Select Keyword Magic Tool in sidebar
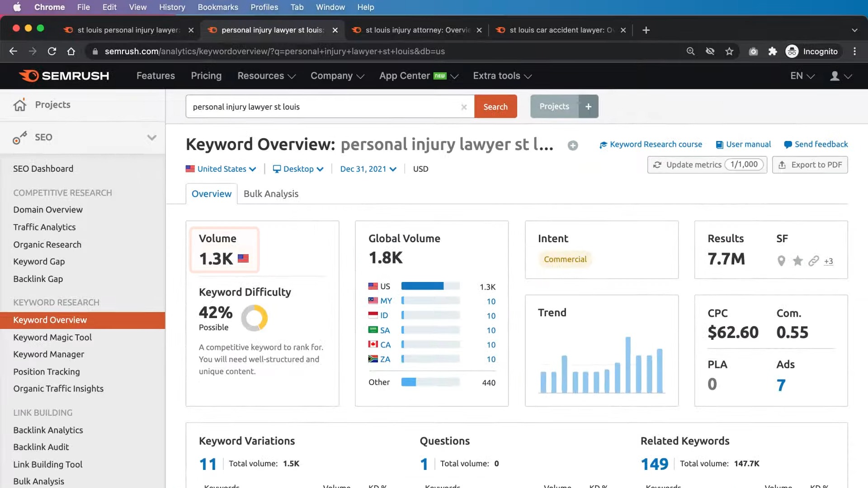 pyautogui.click(x=52, y=337)
